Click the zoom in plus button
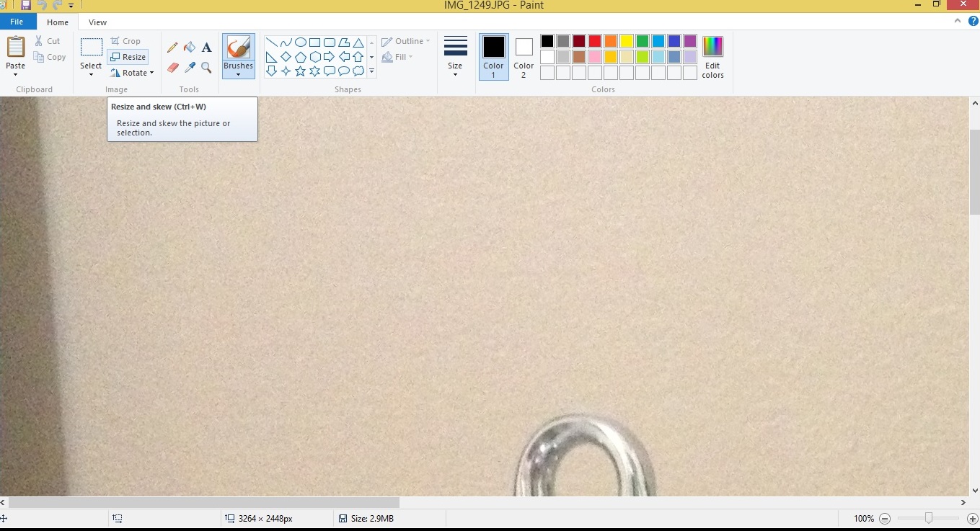The width and height of the screenshot is (980, 531). pos(972,519)
